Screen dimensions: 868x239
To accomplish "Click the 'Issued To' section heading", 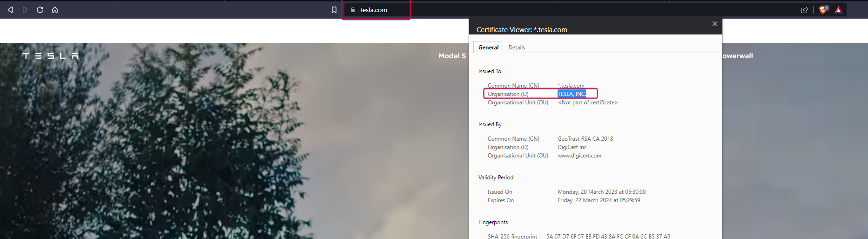I will [490, 71].
